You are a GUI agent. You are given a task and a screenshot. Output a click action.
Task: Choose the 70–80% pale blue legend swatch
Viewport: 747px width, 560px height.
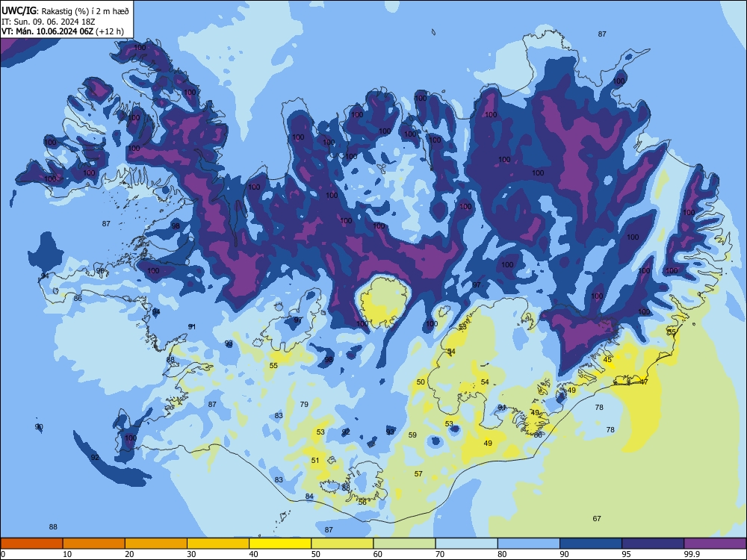click(x=466, y=544)
